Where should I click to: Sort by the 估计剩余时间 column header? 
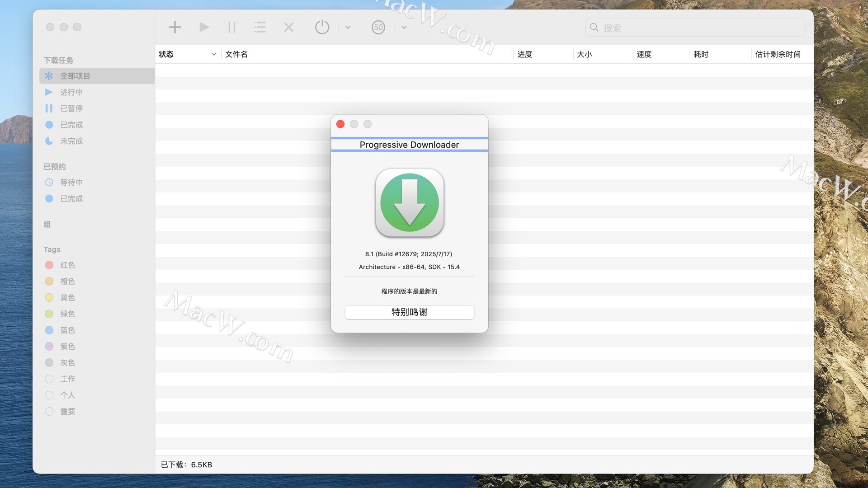point(778,54)
